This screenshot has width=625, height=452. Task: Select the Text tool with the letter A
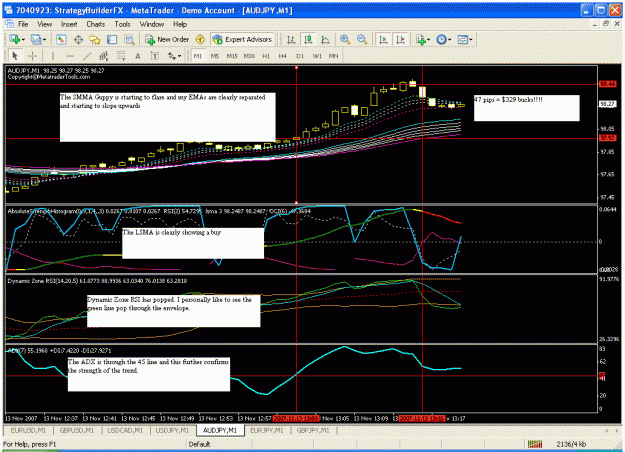click(x=138, y=56)
